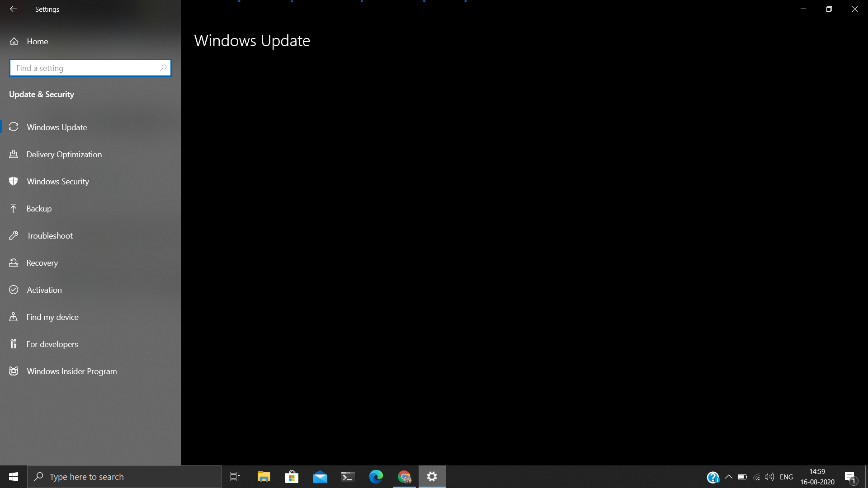Open the Get Help tray icon
The height and width of the screenshot is (488, 868).
pyautogui.click(x=713, y=477)
